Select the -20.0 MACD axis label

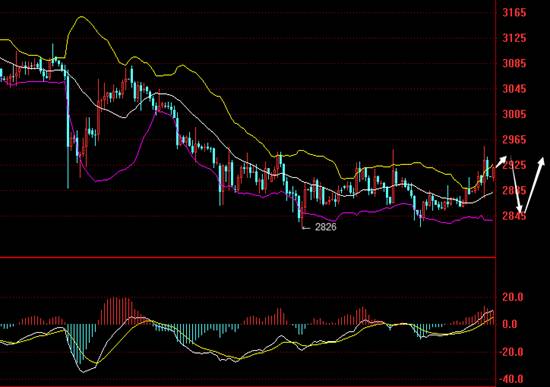(x=511, y=352)
